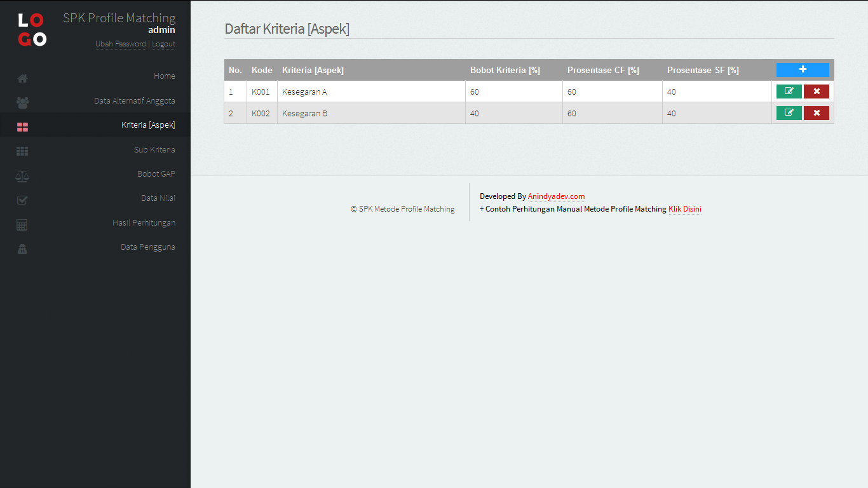This screenshot has width=868, height=488.
Task: Edit the Kesegaran B criteria row
Action: (789, 113)
